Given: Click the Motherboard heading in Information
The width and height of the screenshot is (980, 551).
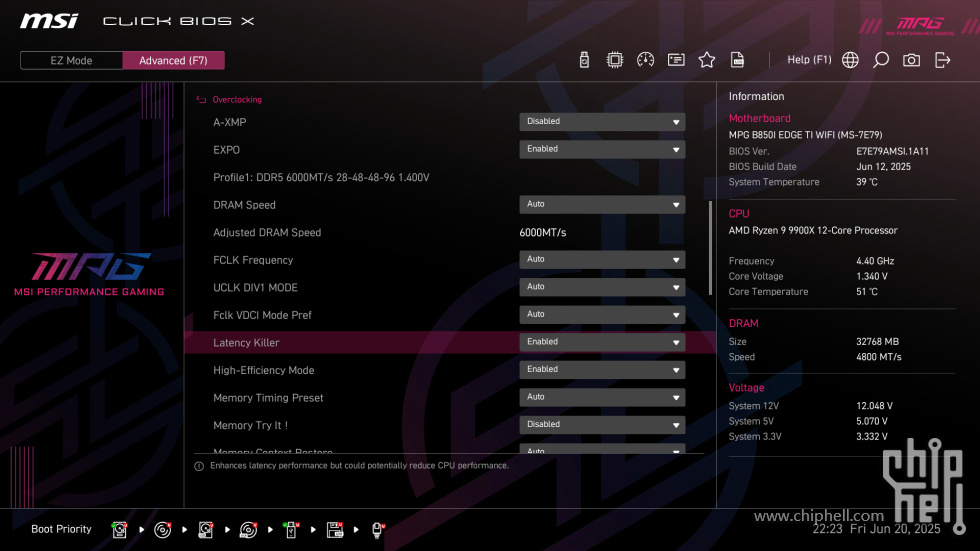Looking at the screenshot, I should pos(759,118).
